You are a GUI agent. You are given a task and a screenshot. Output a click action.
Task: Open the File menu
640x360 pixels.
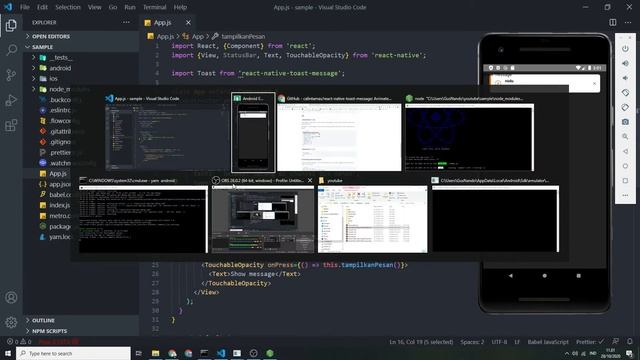click(x=25, y=7)
